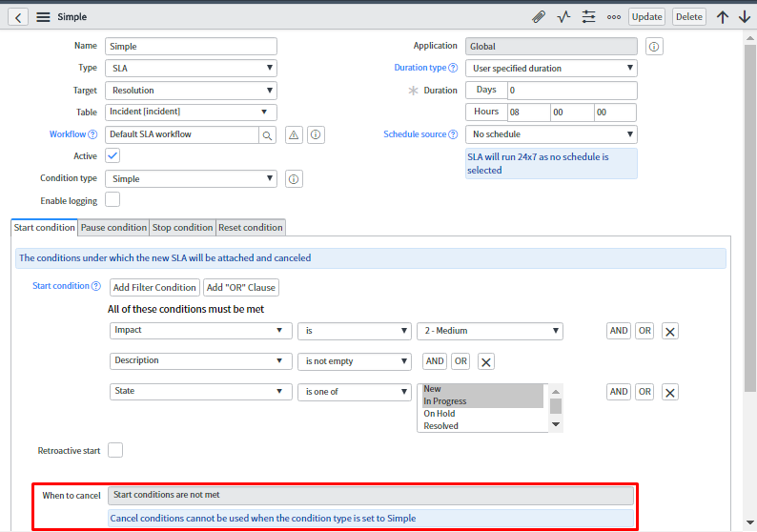Click AND button on Impact row
Image resolution: width=757 pixels, height=532 pixels.
click(x=619, y=331)
